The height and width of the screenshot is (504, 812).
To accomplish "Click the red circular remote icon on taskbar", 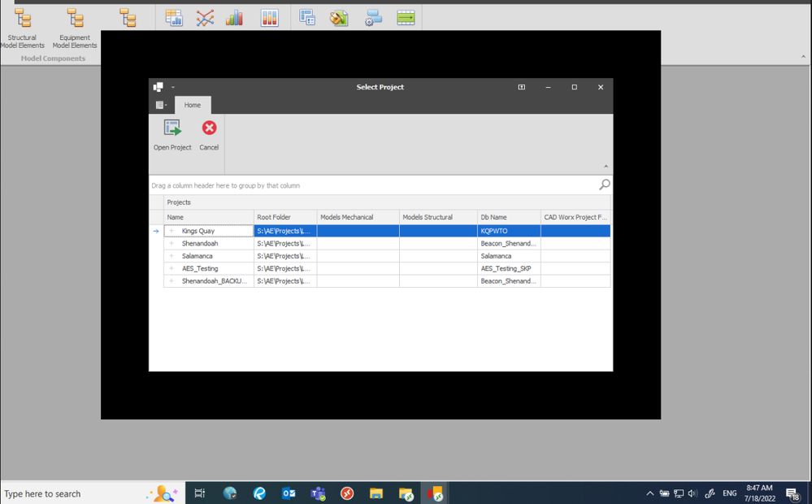I will [x=347, y=493].
